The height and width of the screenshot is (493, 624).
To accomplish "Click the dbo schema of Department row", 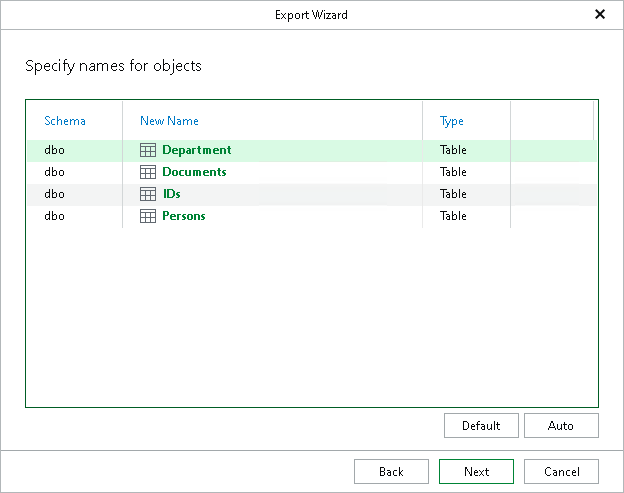I will 54,150.
